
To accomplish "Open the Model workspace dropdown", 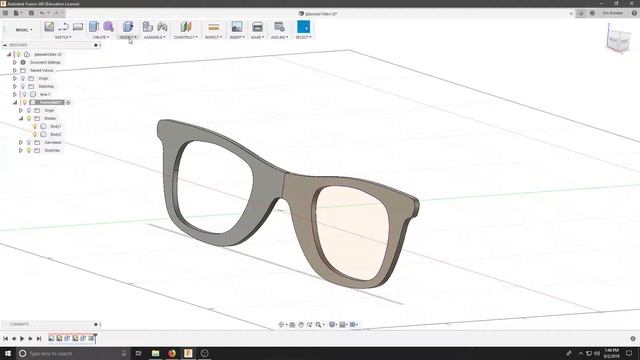I will pos(24,30).
